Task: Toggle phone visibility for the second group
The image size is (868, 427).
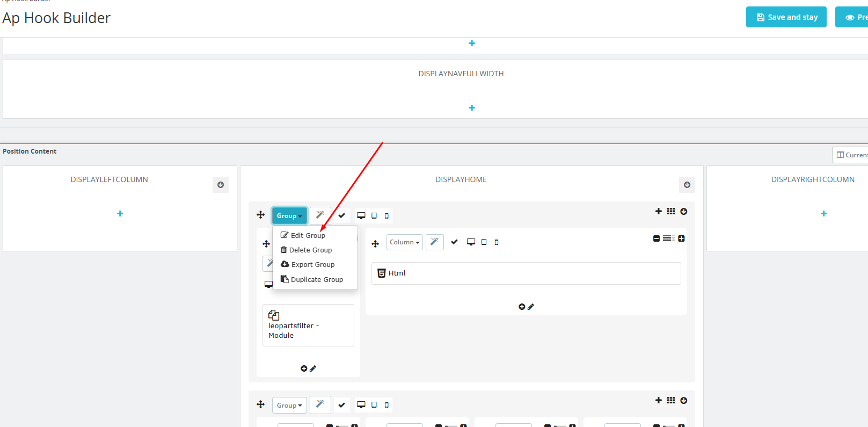Action: point(386,405)
